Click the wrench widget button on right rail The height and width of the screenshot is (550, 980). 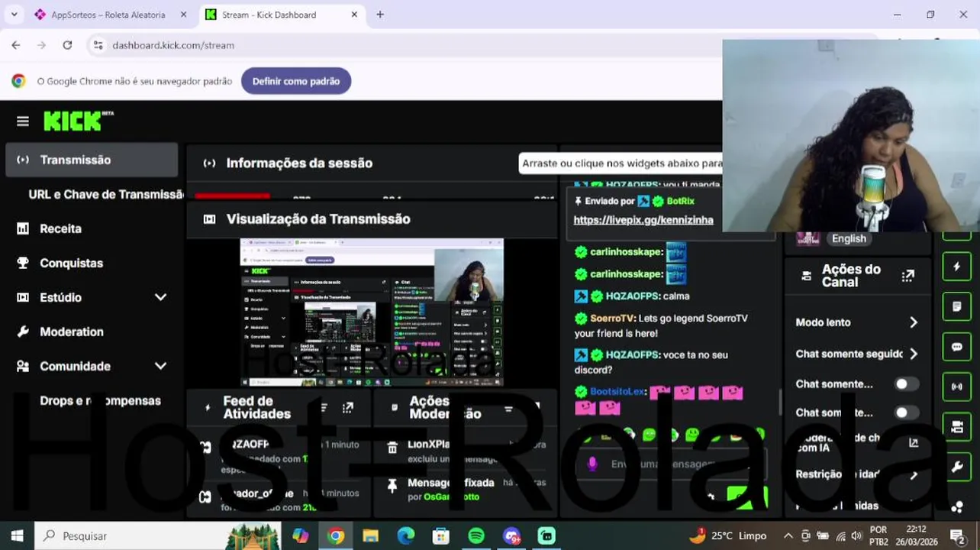pyautogui.click(x=957, y=467)
